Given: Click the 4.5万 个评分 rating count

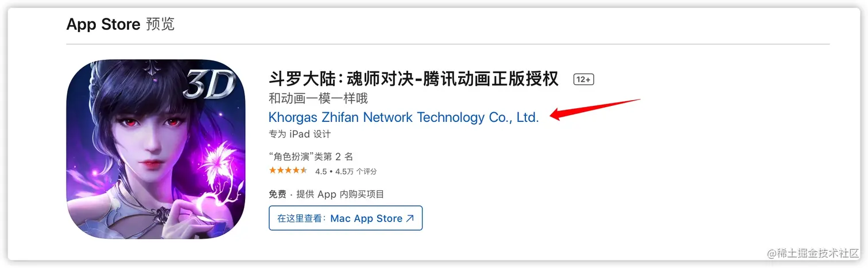Looking at the screenshot, I should point(356,171).
